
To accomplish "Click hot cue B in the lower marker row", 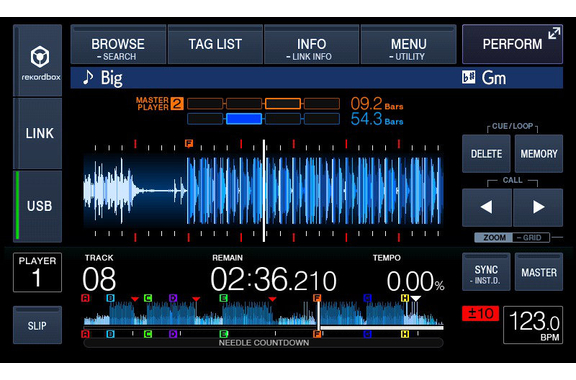I will pyautogui.click(x=110, y=334).
